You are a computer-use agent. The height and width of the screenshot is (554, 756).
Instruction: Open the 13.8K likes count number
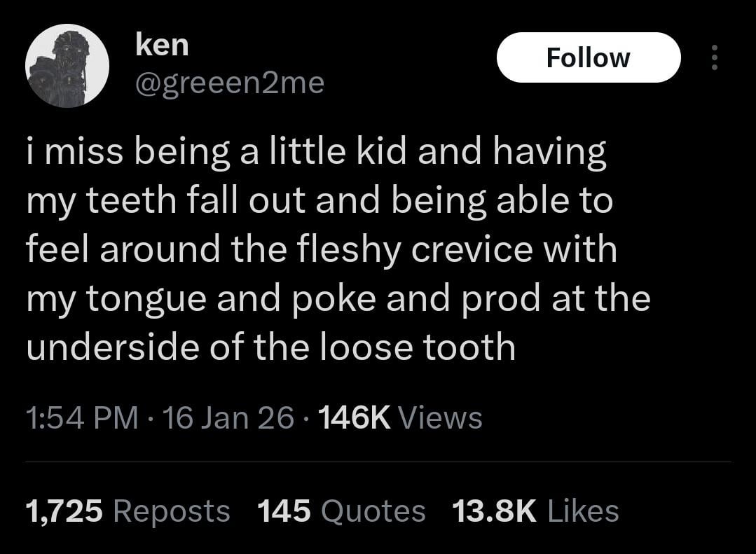(x=494, y=511)
